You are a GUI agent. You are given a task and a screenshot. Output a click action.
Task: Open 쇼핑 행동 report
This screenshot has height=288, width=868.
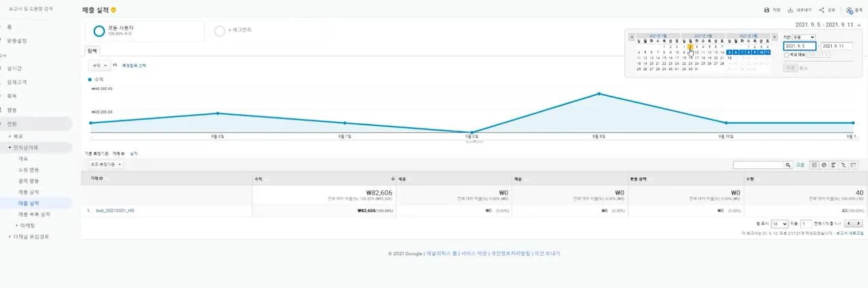(x=29, y=170)
